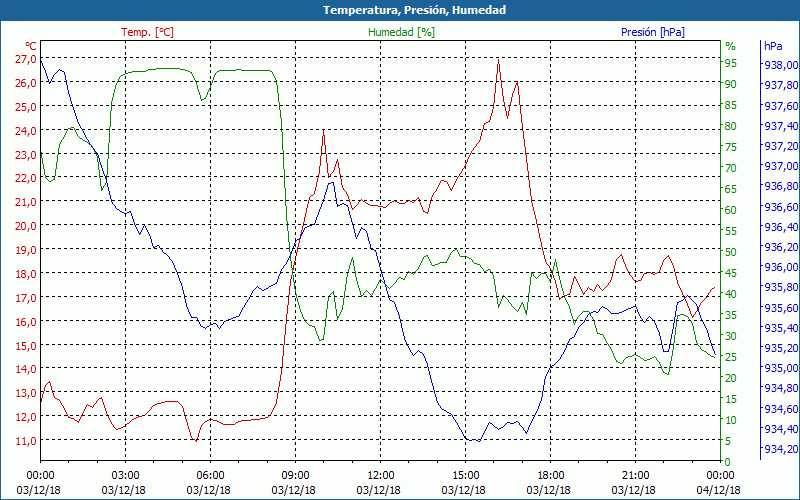Screen dimensions: 800x500
Task: Click the '11,0' temperature tick label
Action: pos(26,440)
